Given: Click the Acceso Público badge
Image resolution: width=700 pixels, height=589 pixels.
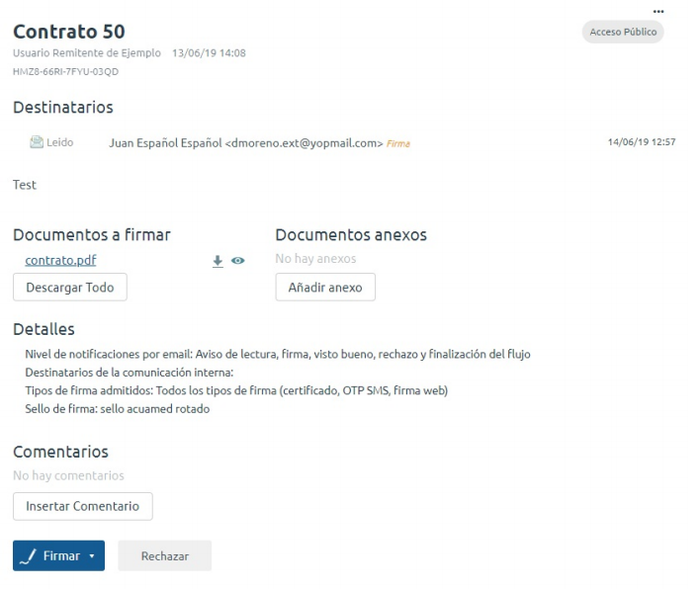Looking at the screenshot, I should (623, 33).
